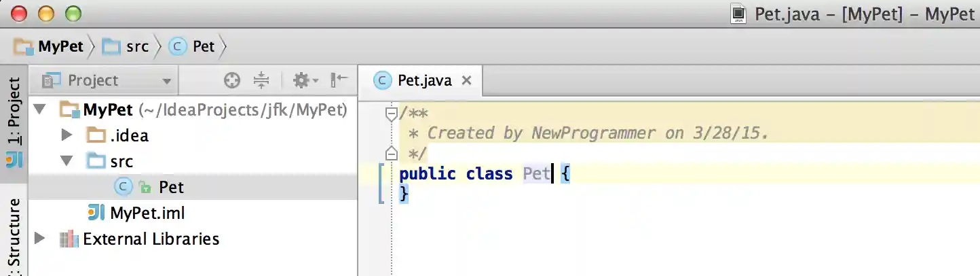The height and width of the screenshot is (276, 980).
Task: Expand the .idea folder
Action: coord(66,135)
